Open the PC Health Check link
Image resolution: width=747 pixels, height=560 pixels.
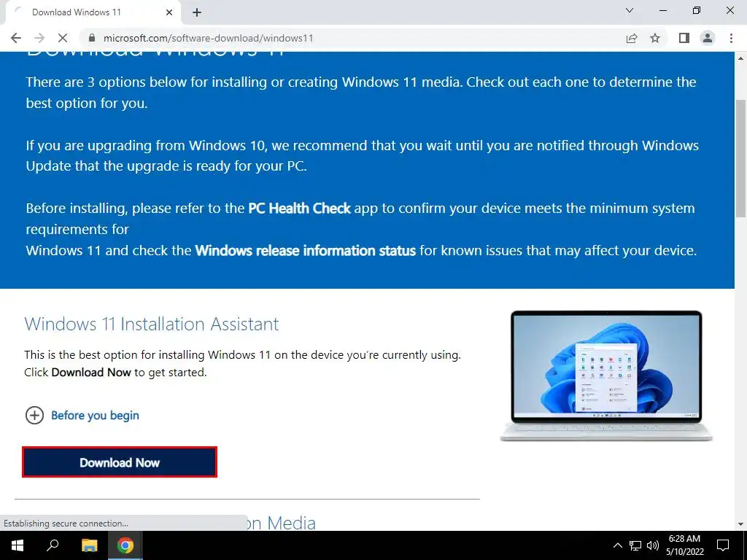coord(299,208)
